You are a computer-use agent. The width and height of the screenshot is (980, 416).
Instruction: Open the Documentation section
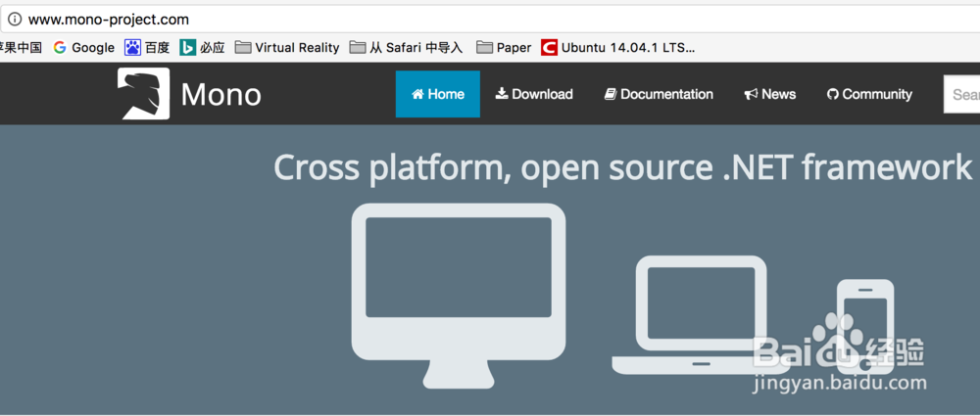pyautogui.click(x=659, y=94)
